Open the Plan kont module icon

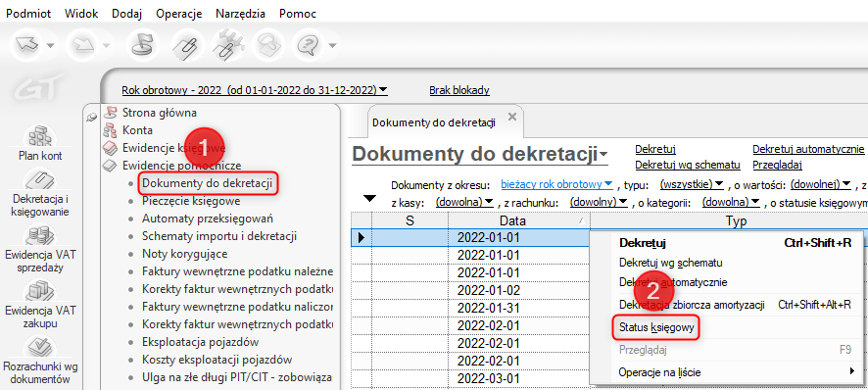[40, 136]
